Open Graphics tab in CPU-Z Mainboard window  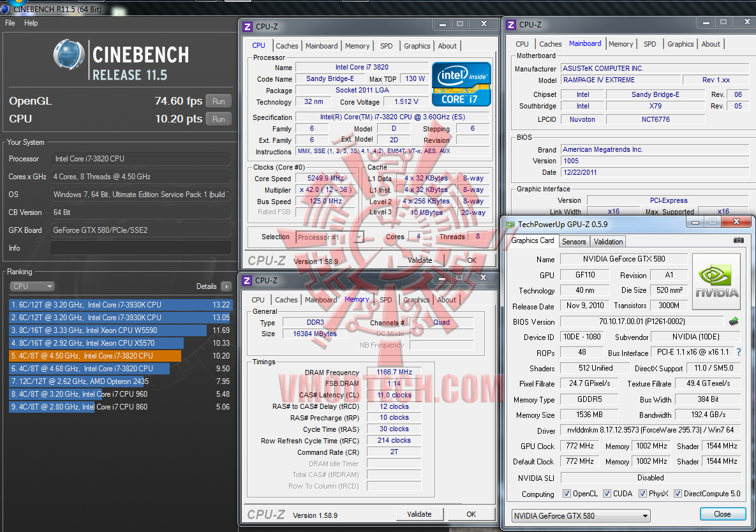click(680, 44)
